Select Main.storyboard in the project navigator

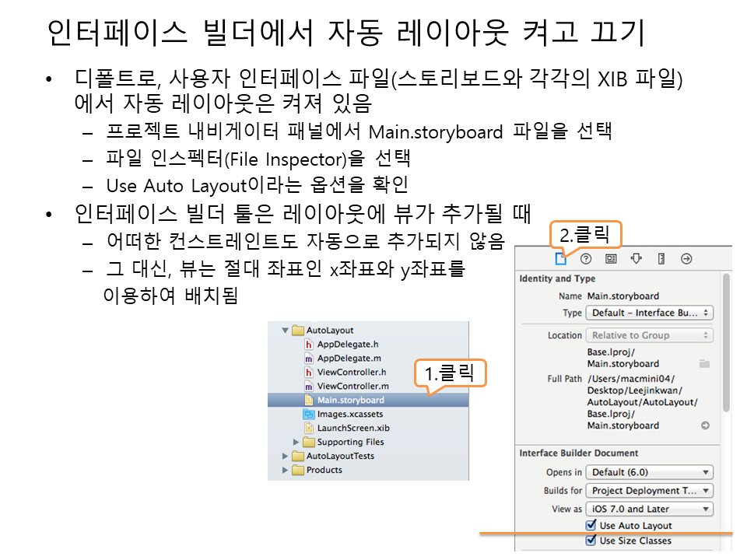point(350,400)
